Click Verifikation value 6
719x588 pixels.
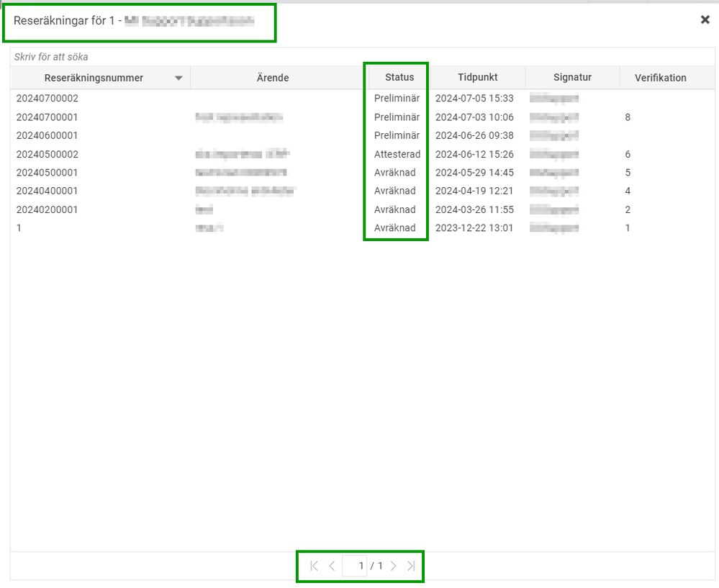pos(628,154)
